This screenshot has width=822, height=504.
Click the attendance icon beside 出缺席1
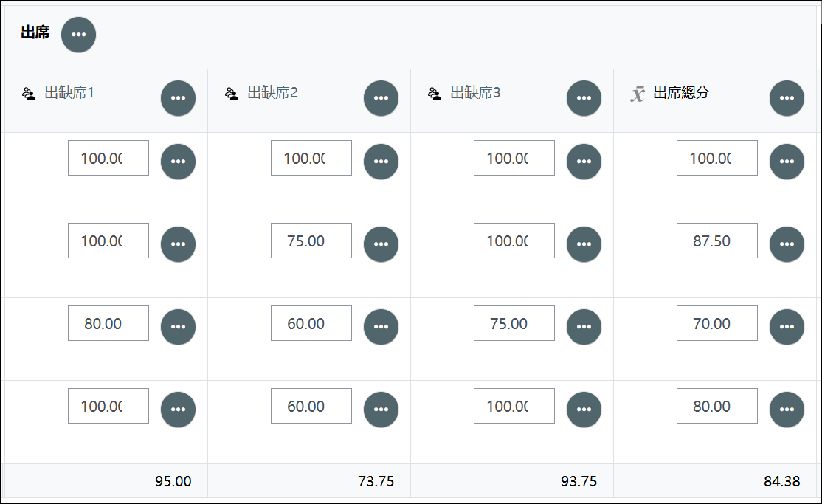pos(29,94)
